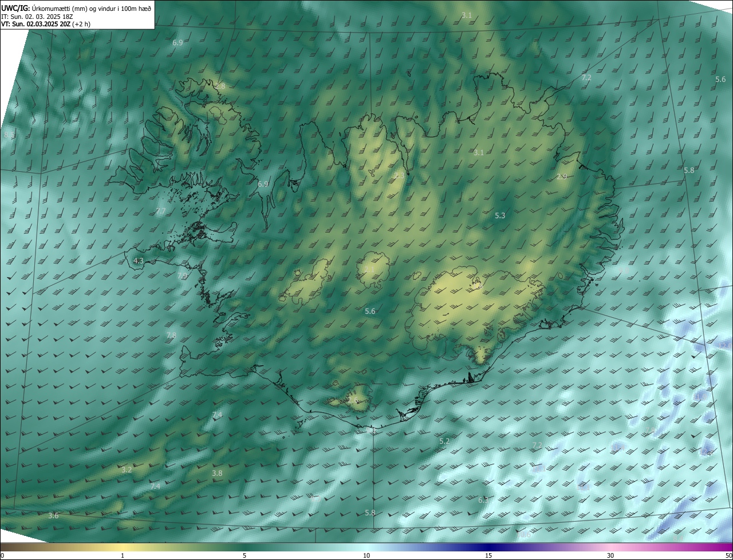Click the 4.3 value label on the map

[x=138, y=261]
